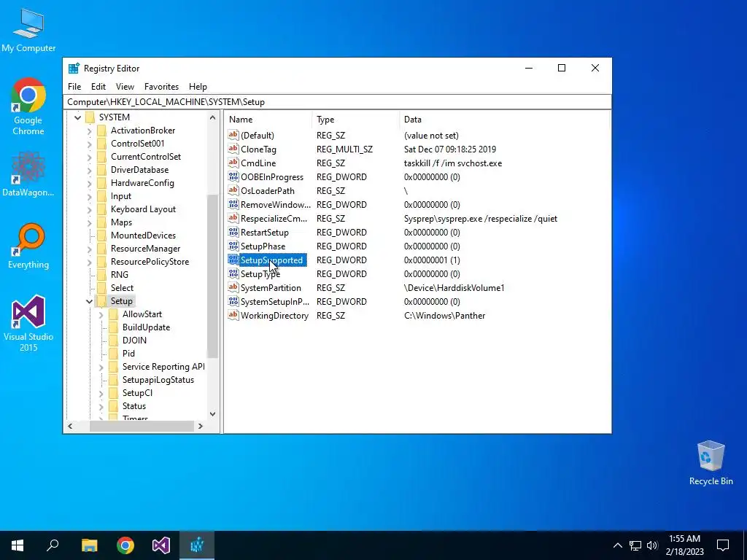Open the Recycle Bin icon
Screen dimensions: 747x560
(711, 463)
